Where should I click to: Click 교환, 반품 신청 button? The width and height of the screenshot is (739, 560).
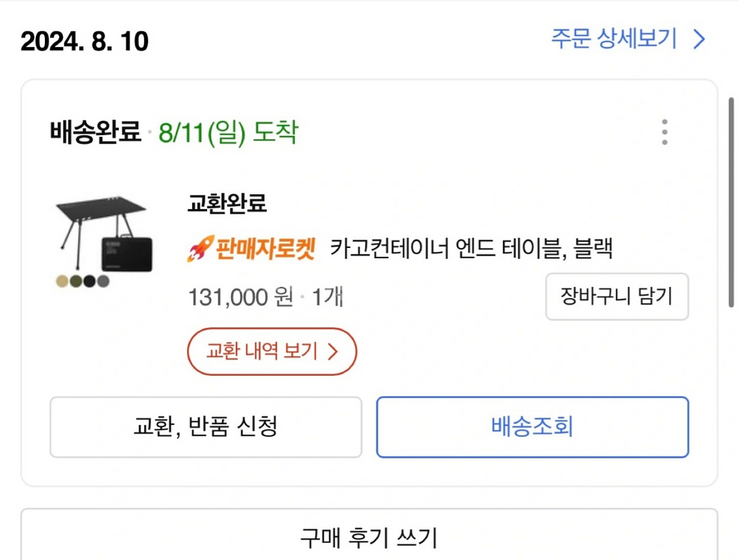click(206, 426)
